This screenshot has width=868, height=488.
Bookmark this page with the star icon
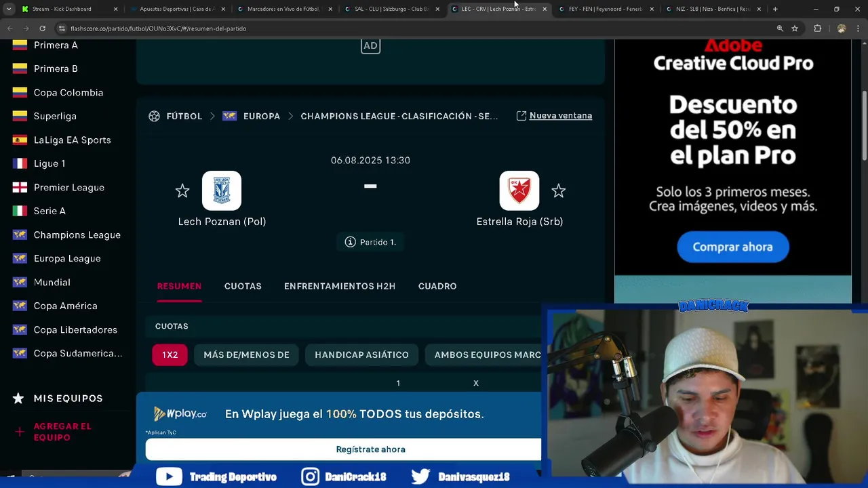pyautogui.click(x=795, y=28)
